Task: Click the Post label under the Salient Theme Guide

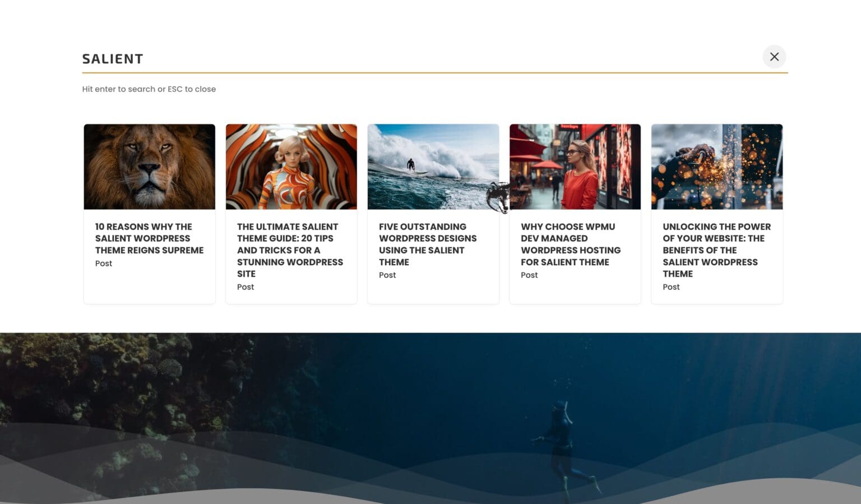Action: [245, 287]
